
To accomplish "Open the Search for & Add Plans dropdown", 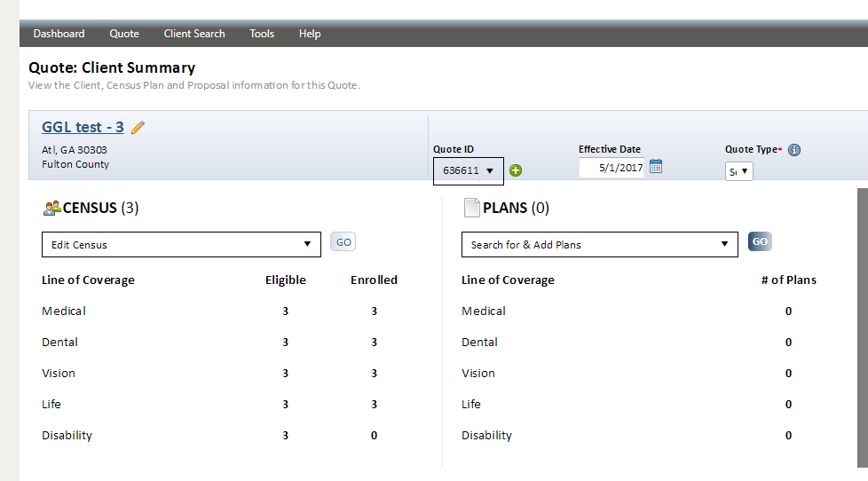I will click(x=599, y=244).
